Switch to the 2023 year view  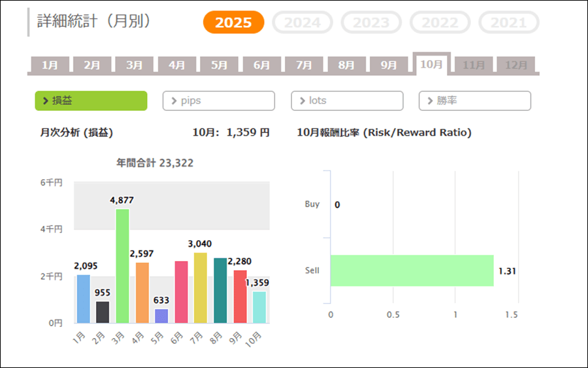point(371,23)
